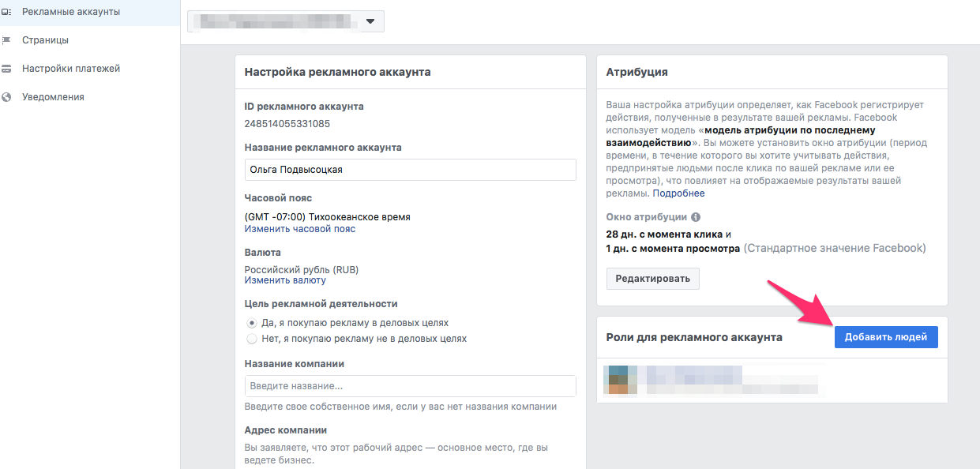This screenshot has height=469, width=980.
Task: Click the Редактировать button
Action: (652, 279)
